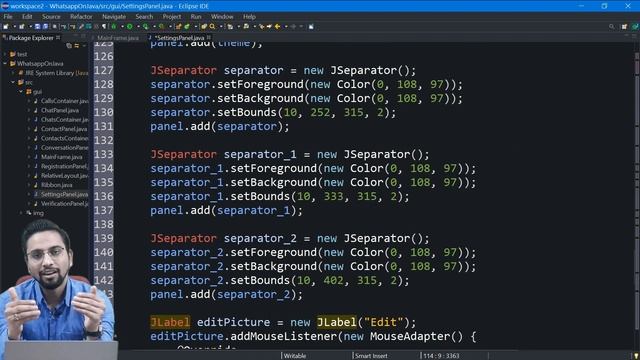Click the Run External Tools icon
640x360 pixels.
click(x=162, y=27)
